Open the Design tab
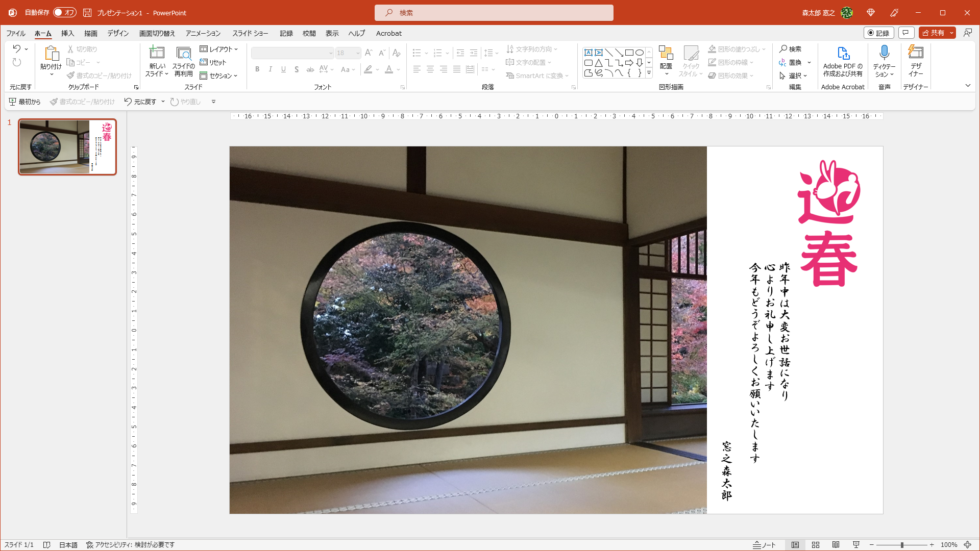Viewport: 980px width, 551px height. tap(118, 33)
